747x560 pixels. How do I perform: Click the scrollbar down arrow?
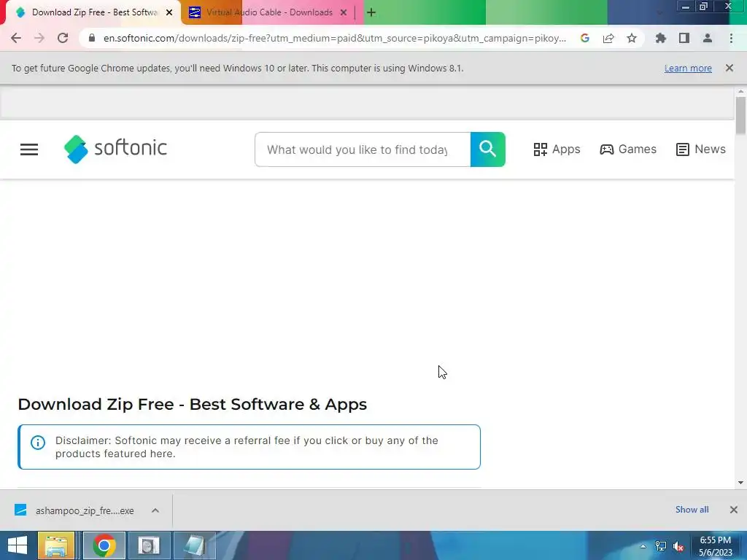pyautogui.click(x=740, y=483)
